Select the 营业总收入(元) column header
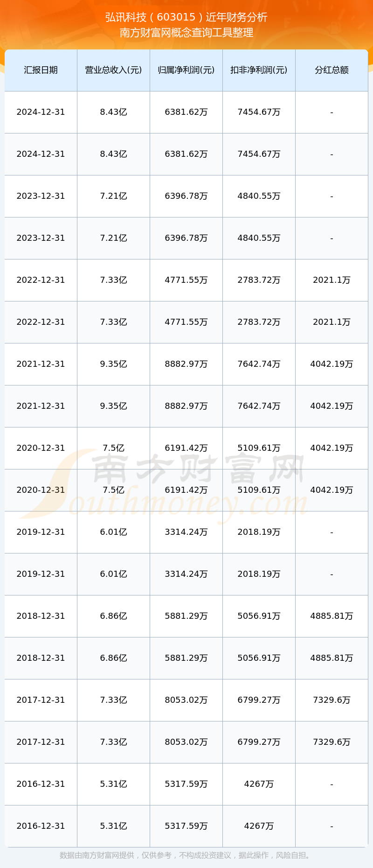The image size is (373, 868). coord(113,70)
